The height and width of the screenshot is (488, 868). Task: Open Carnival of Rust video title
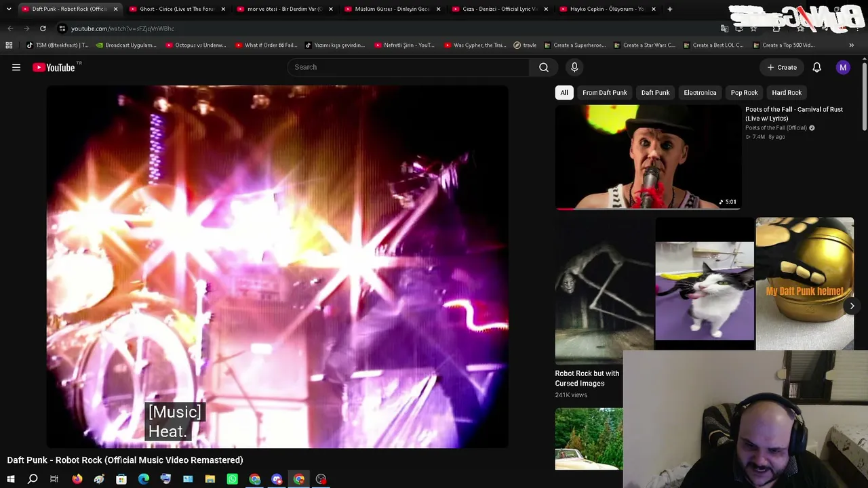click(x=794, y=114)
